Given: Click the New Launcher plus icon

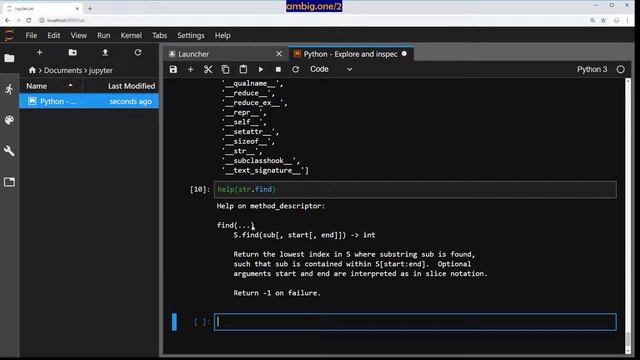Looking at the screenshot, I should 39,52.
